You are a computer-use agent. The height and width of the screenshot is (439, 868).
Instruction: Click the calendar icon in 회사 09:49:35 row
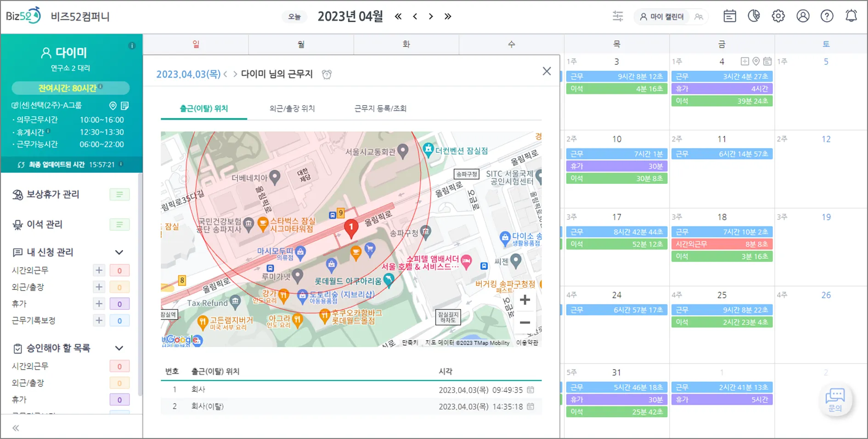(x=530, y=390)
